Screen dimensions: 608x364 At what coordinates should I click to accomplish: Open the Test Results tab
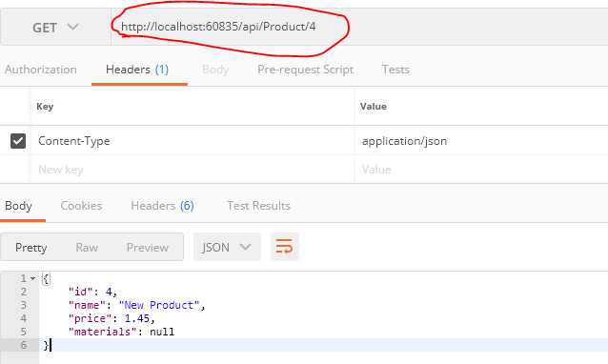click(x=258, y=206)
